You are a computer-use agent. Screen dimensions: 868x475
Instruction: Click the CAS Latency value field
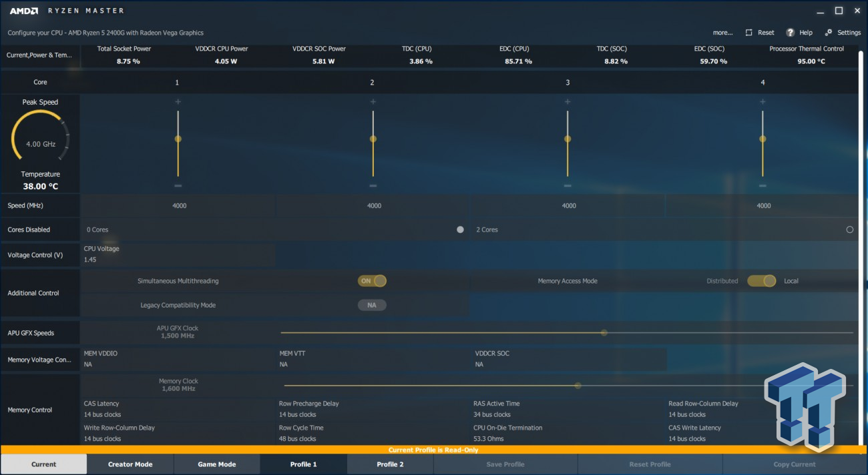[103, 415]
